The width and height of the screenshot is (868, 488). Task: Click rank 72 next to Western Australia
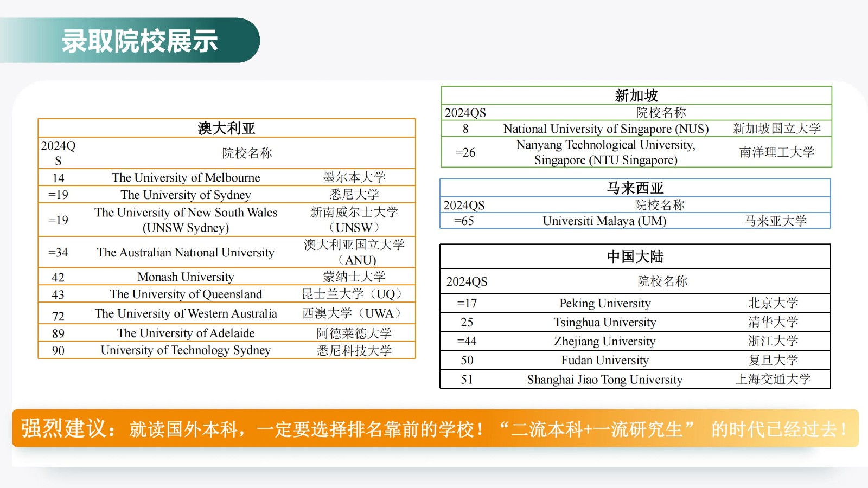[x=58, y=316]
